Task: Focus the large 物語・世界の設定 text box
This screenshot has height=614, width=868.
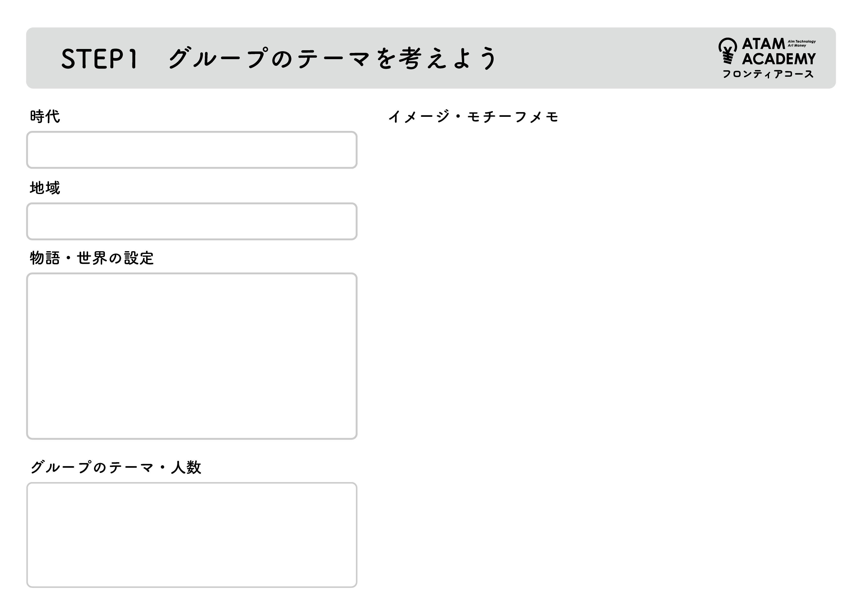Action: tap(192, 356)
